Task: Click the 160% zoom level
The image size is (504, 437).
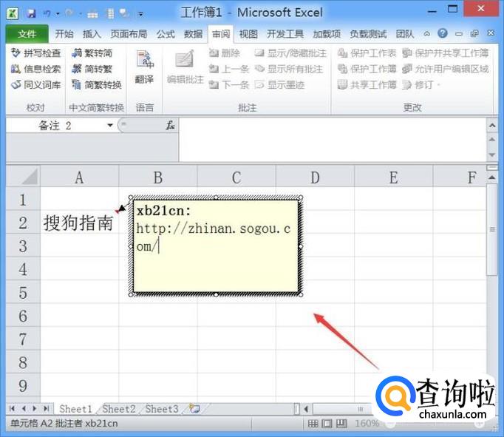Action: pyautogui.click(x=367, y=423)
